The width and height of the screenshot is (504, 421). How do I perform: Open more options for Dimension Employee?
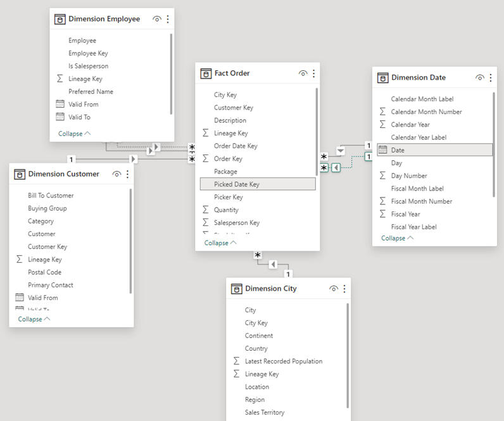(168, 19)
